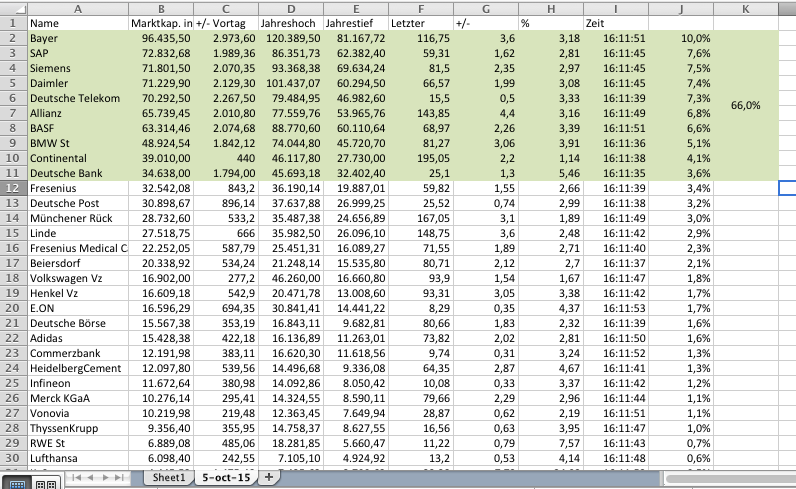796x489 pixels.
Task: Switch to Normal view icon
Action: coord(17,483)
